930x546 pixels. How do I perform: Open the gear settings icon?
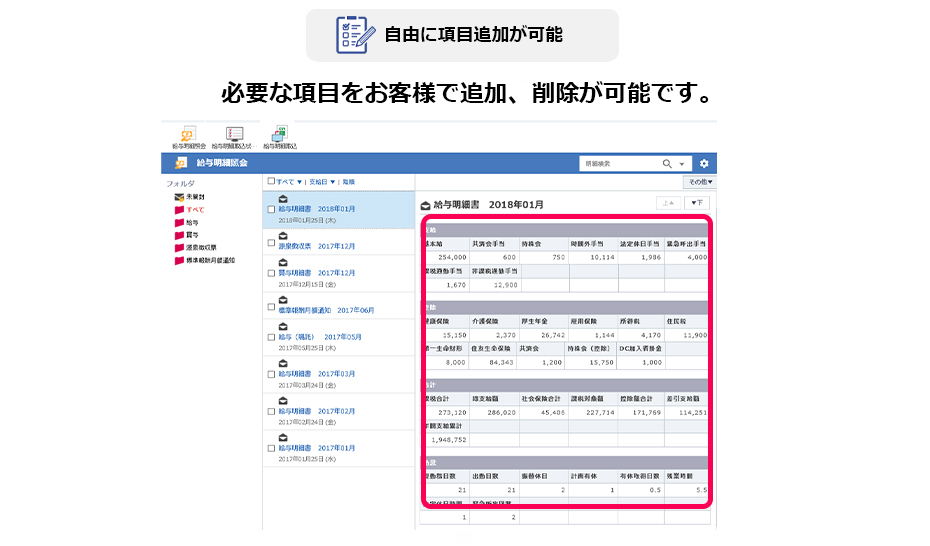coord(704,164)
